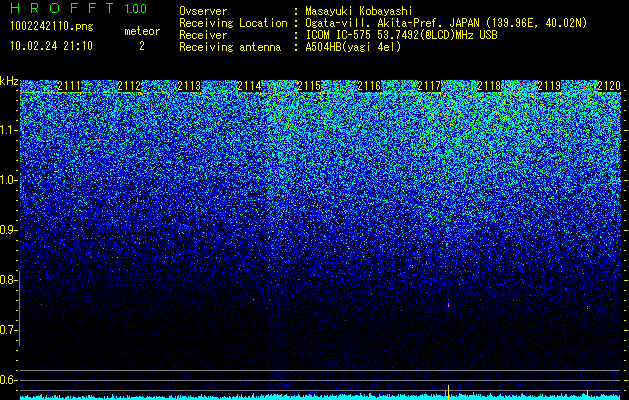Click time marker 2112
The width and height of the screenshot is (629, 400).
129,86
